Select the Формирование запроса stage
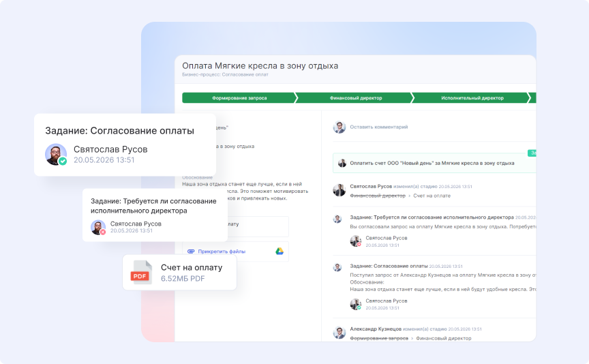 (239, 98)
